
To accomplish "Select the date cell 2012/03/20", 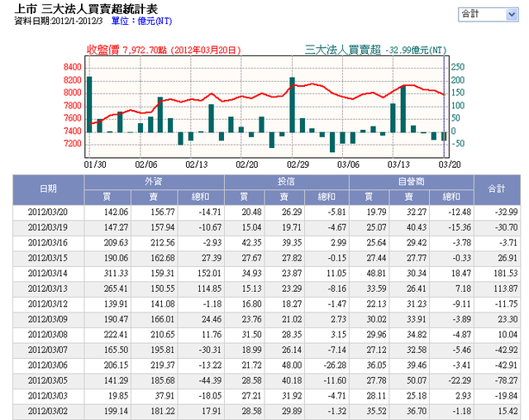I will 48,212.
